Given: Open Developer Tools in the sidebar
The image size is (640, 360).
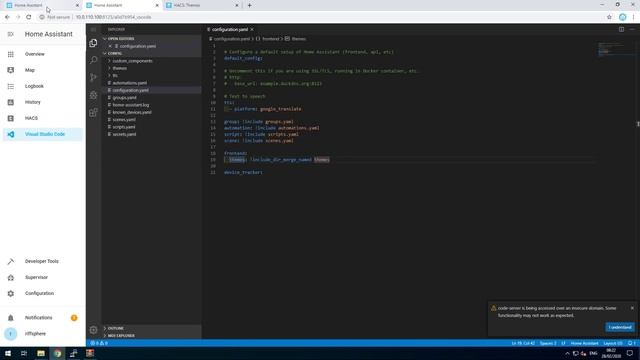Looking at the screenshot, I should pyautogui.click(x=42, y=261).
